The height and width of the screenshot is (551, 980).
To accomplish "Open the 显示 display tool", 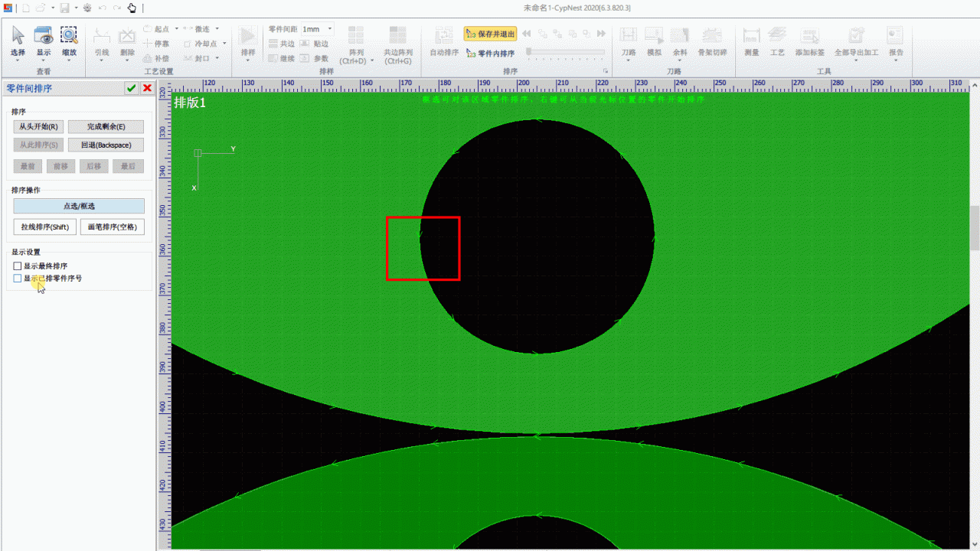I will (44, 42).
